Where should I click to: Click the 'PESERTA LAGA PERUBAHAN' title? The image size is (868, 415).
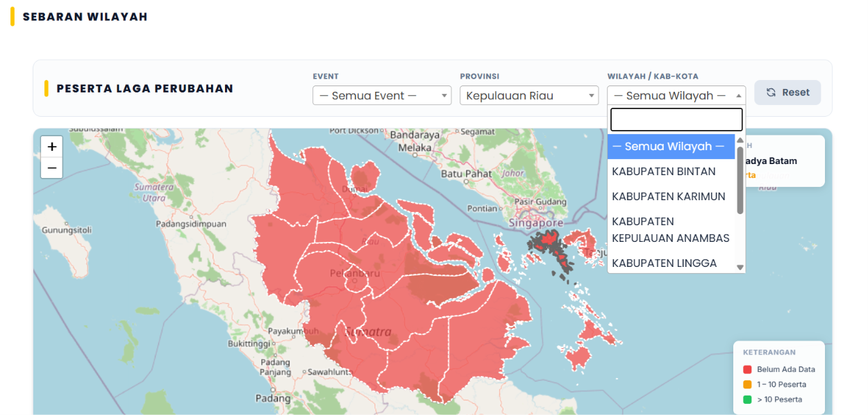click(145, 88)
